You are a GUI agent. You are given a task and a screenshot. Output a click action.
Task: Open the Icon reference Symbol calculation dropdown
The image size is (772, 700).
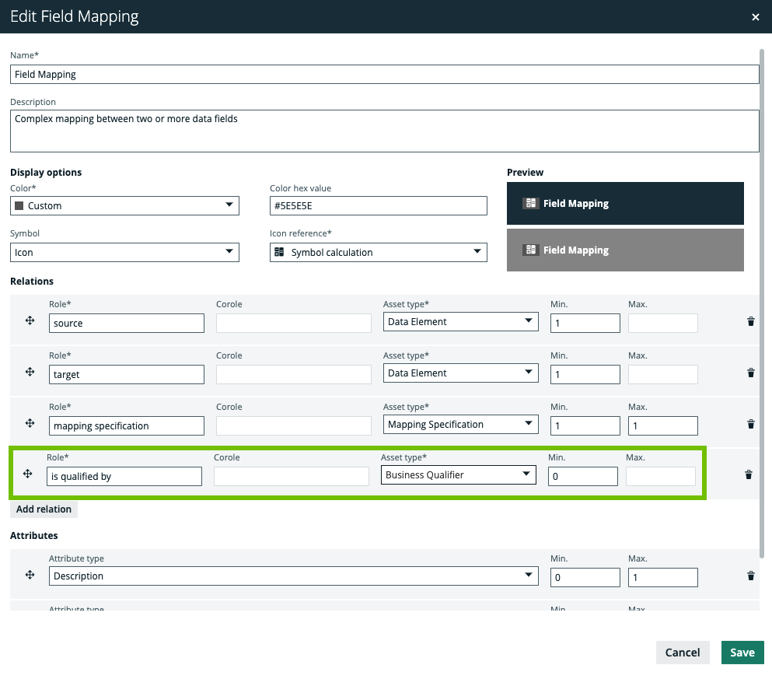click(378, 252)
